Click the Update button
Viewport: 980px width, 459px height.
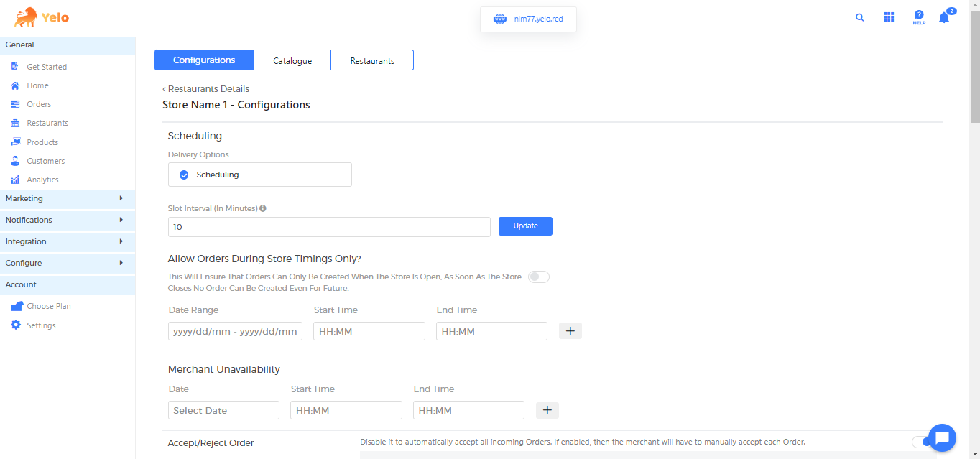click(525, 226)
